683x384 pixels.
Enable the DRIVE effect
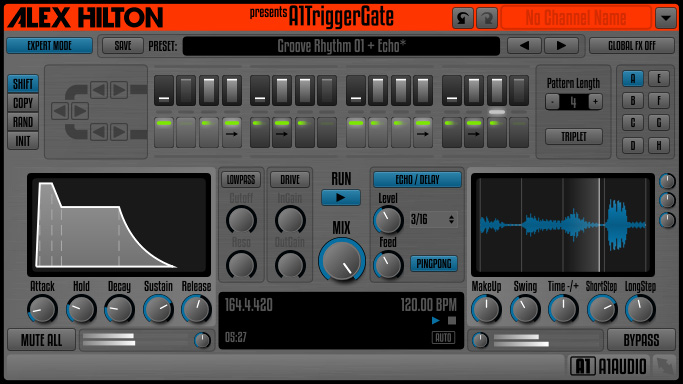(x=290, y=179)
